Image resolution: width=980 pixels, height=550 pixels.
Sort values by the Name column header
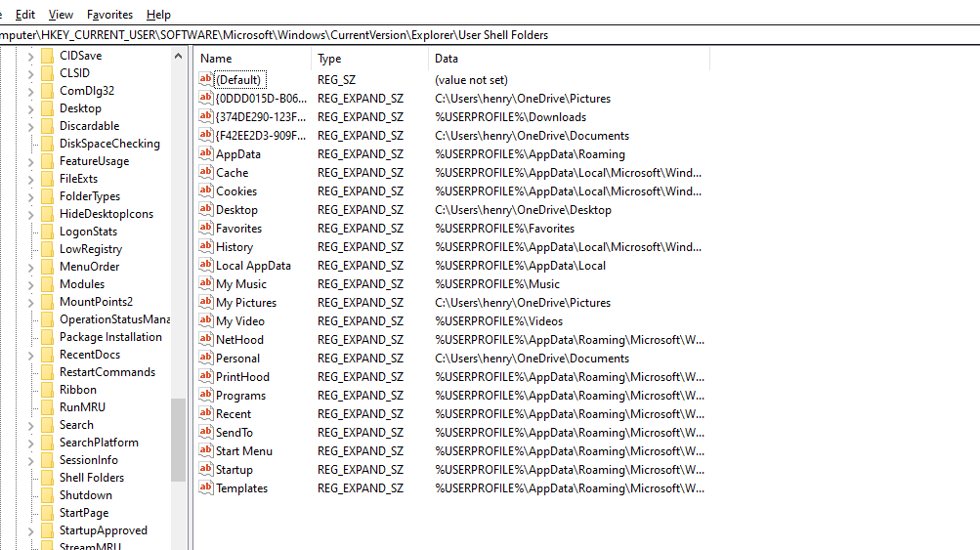coord(252,58)
